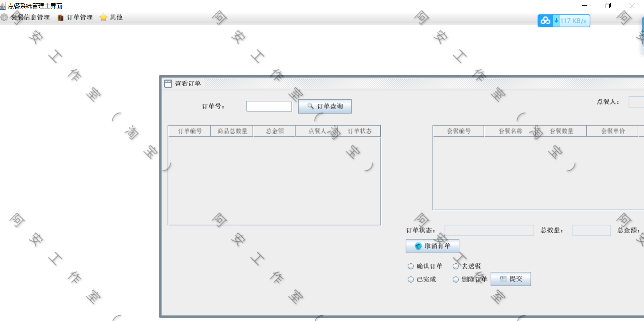Click the 订单状态 text field
Image resolution: width=644 pixels, height=321 pixels.
489,230
